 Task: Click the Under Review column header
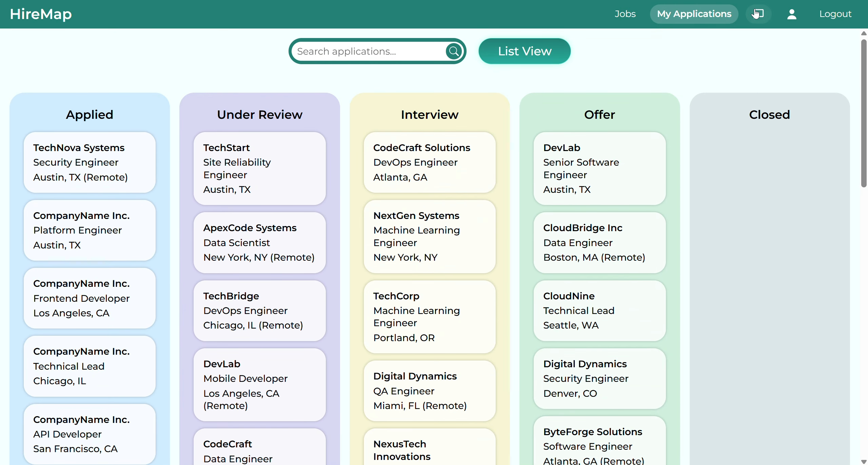pos(260,115)
